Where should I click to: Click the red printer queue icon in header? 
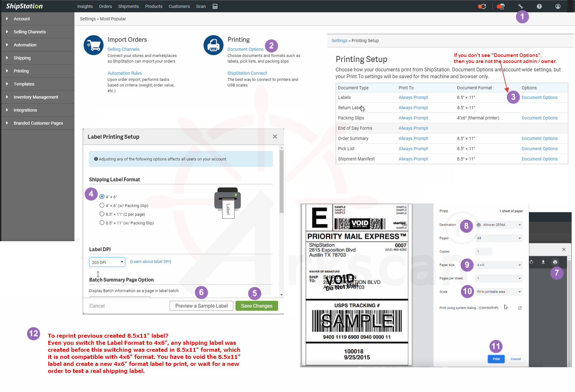point(501,6)
